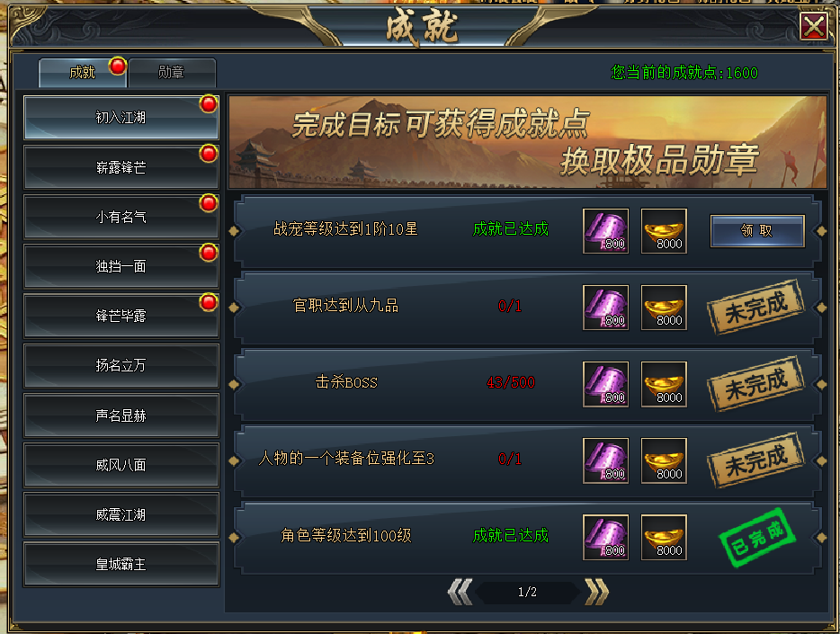
Task: Select 初入江湖 achievement category
Action: coord(121,117)
